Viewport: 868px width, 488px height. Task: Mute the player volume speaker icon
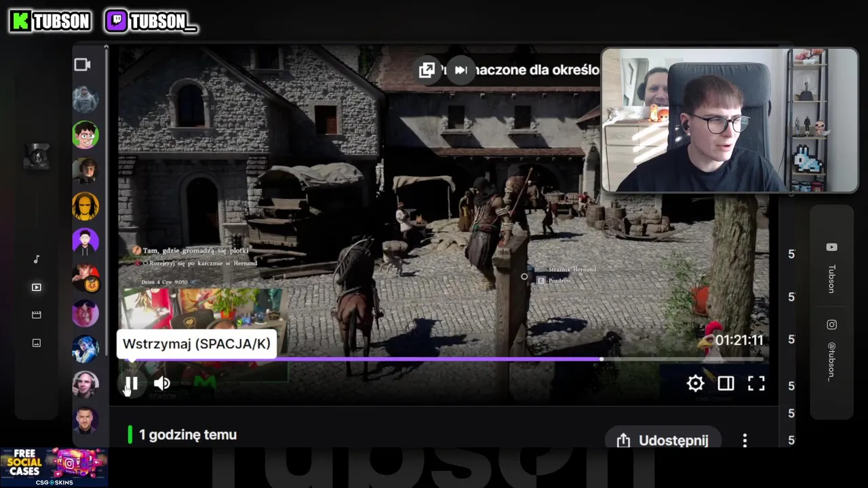(x=162, y=384)
